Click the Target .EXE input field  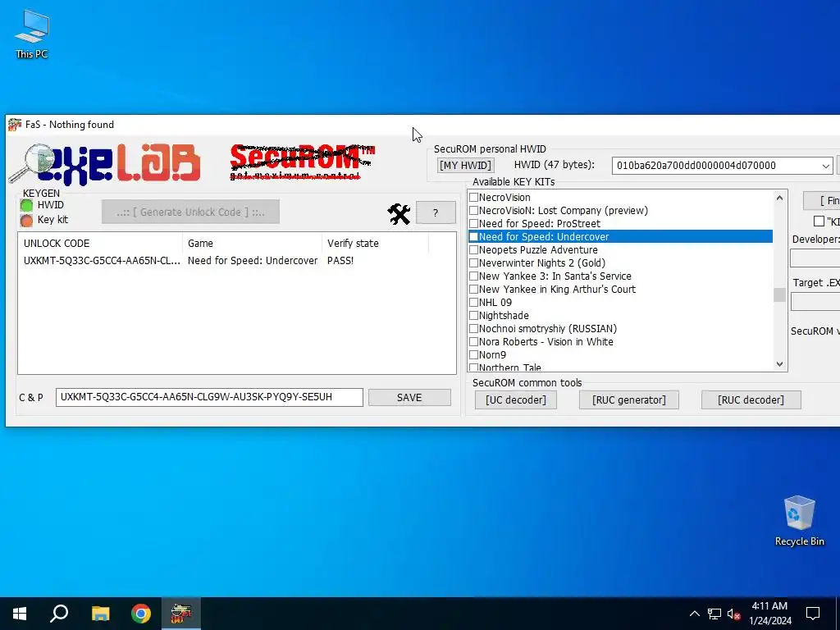click(x=815, y=302)
